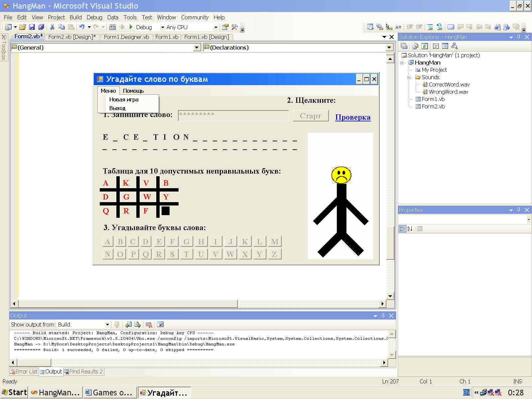Click the code editor horizontal scrollbar thumb
532x399 pixels.
click(128, 304)
